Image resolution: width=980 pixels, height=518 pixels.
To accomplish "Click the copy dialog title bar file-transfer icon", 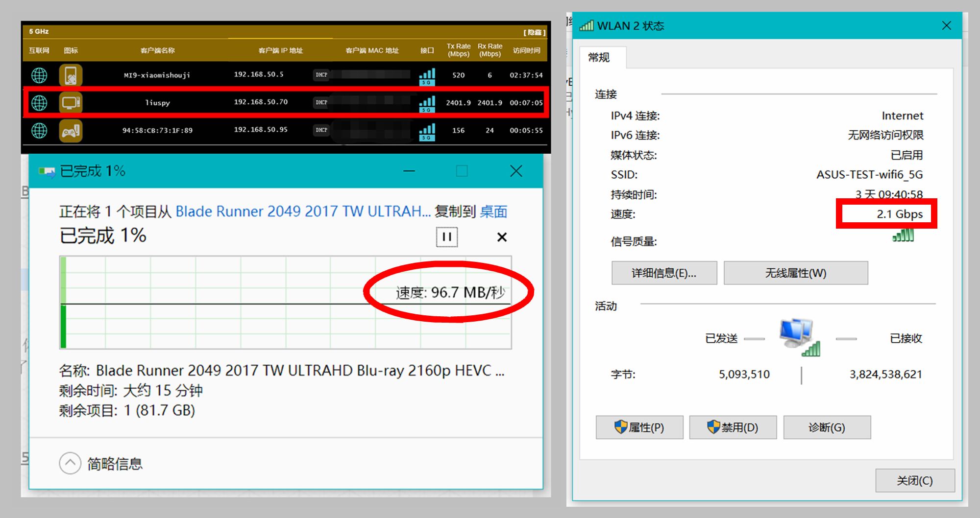I will pos(47,171).
